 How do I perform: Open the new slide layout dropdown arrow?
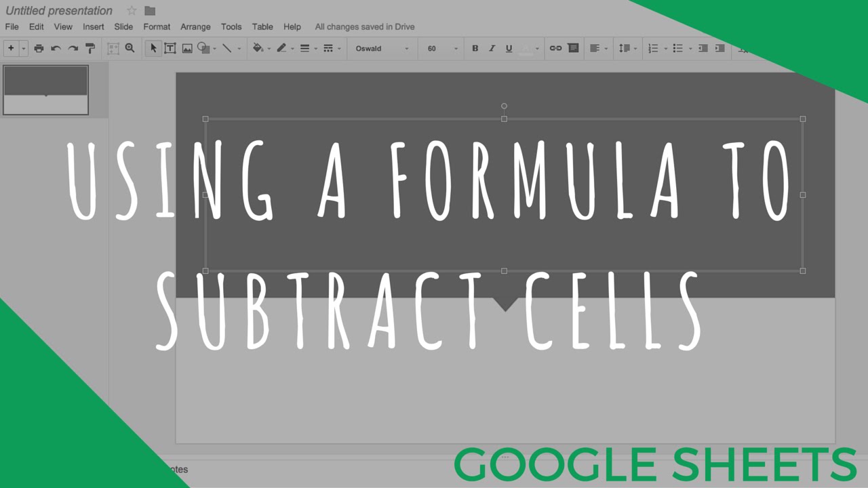[x=23, y=49]
